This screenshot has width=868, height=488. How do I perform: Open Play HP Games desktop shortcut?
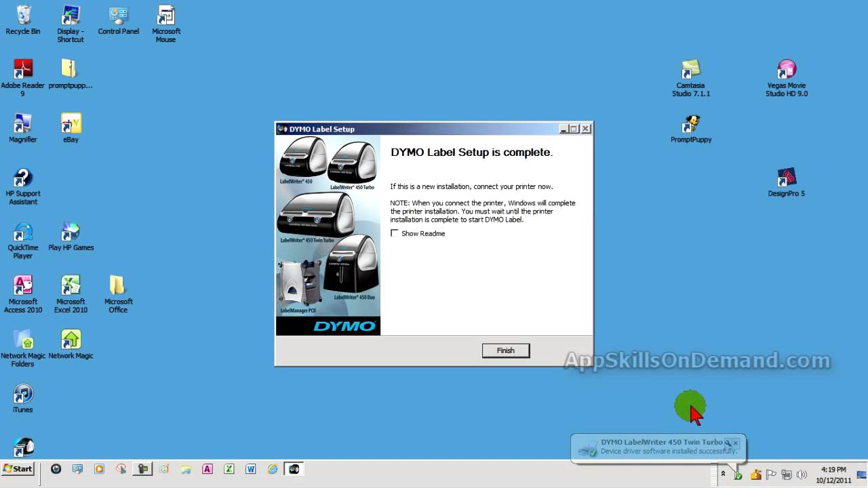pos(71,237)
